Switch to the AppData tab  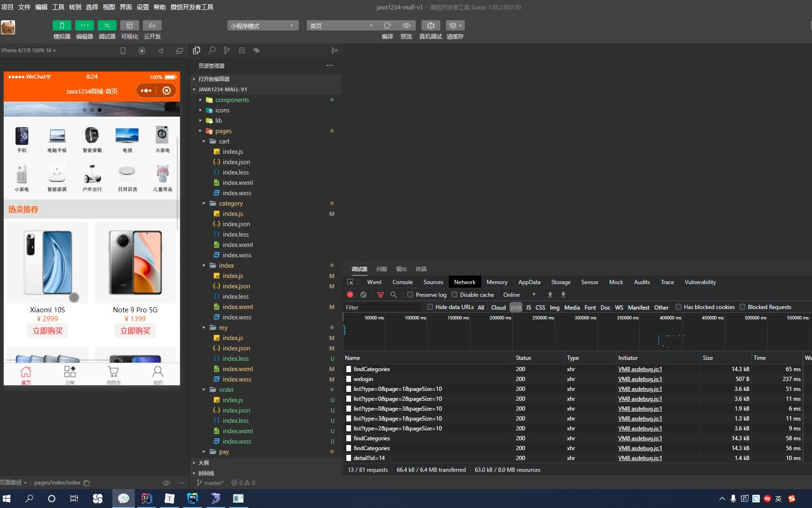tap(529, 282)
